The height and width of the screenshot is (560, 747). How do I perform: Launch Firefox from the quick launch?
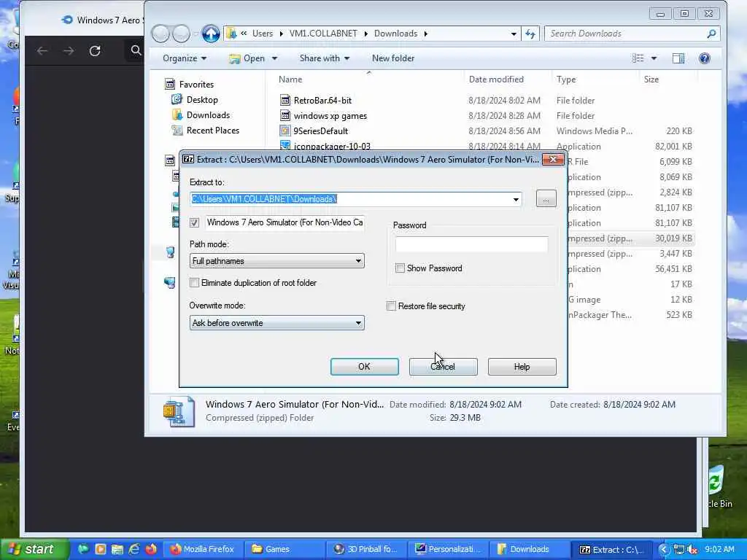coord(151,549)
